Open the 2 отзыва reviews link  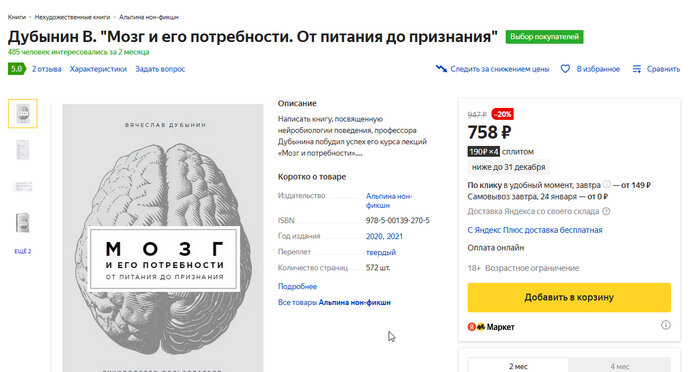46,69
